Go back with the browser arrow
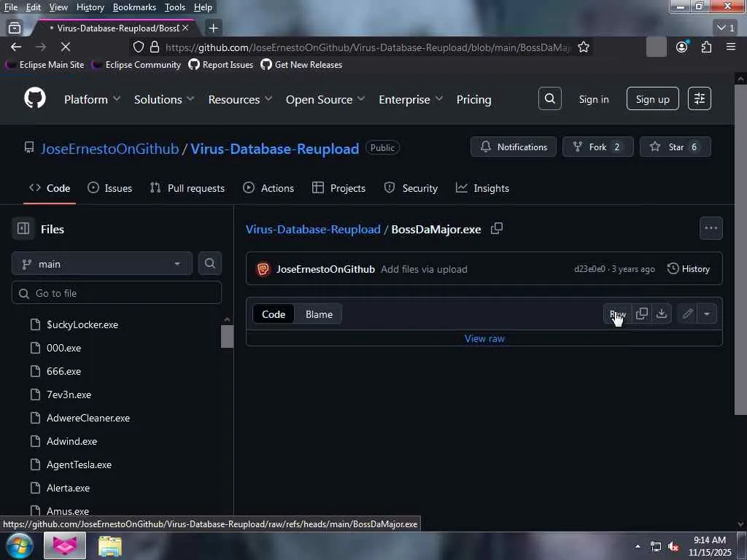The width and height of the screenshot is (747, 560). 16,47
